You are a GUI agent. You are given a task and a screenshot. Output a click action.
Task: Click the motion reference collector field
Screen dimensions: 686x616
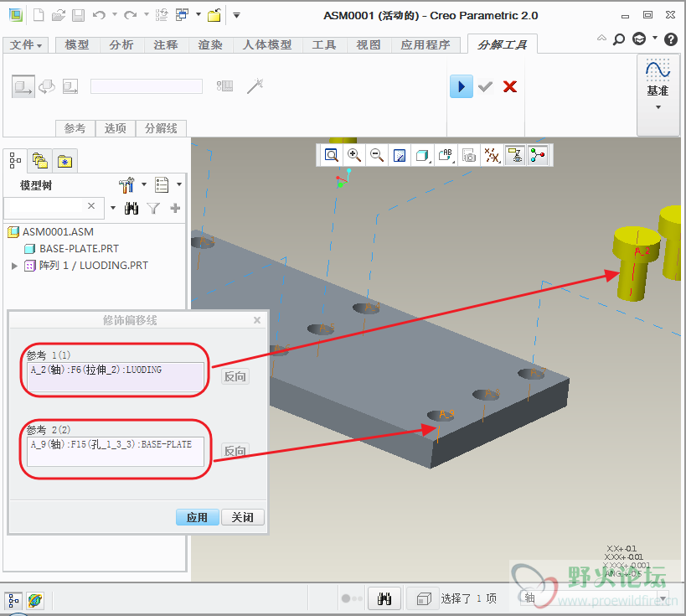pyautogui.click(x=146, y=86)
